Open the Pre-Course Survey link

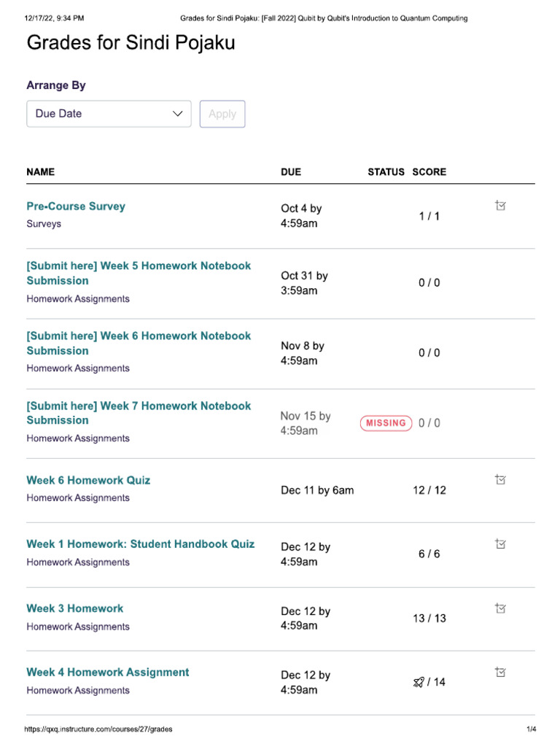(x=76, y=206)
